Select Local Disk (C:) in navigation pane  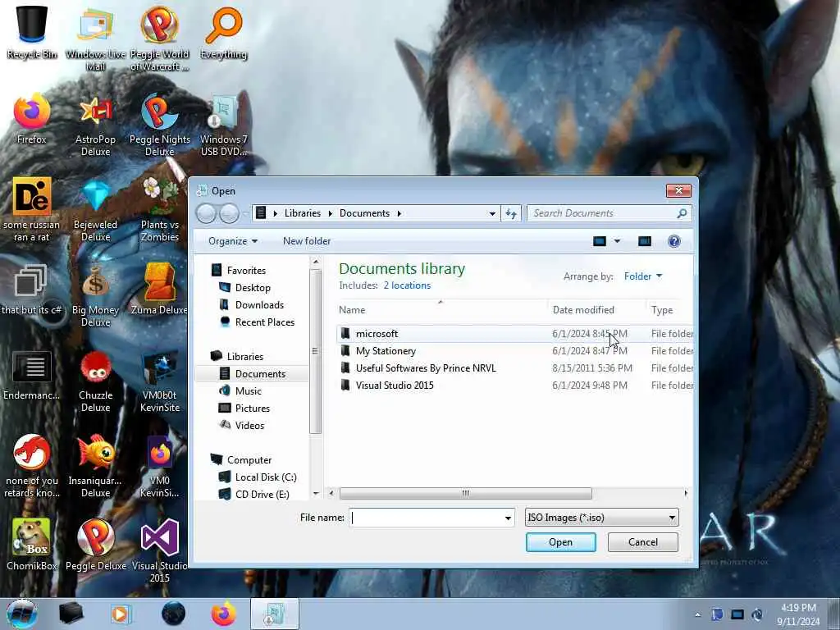tap(266, 477)
